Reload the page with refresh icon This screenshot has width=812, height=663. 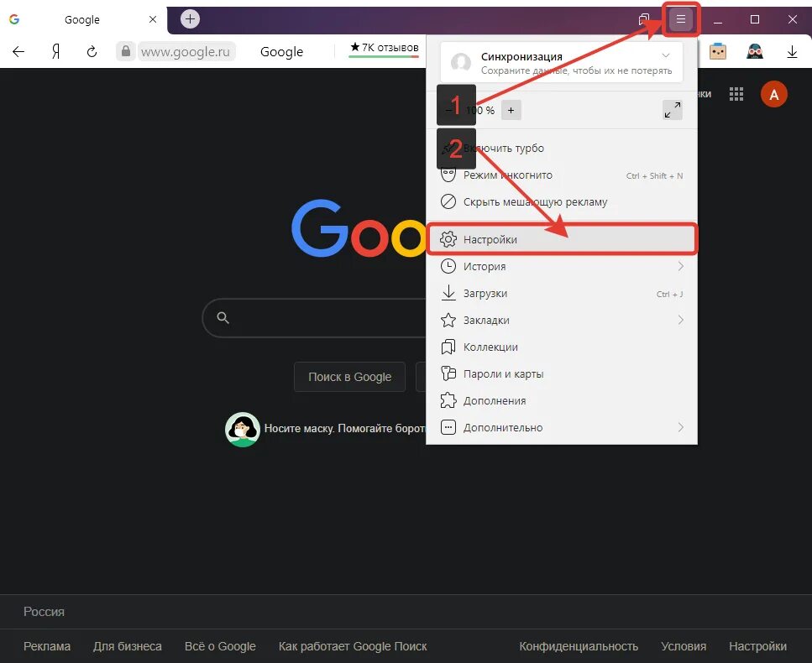coord(92,52)
